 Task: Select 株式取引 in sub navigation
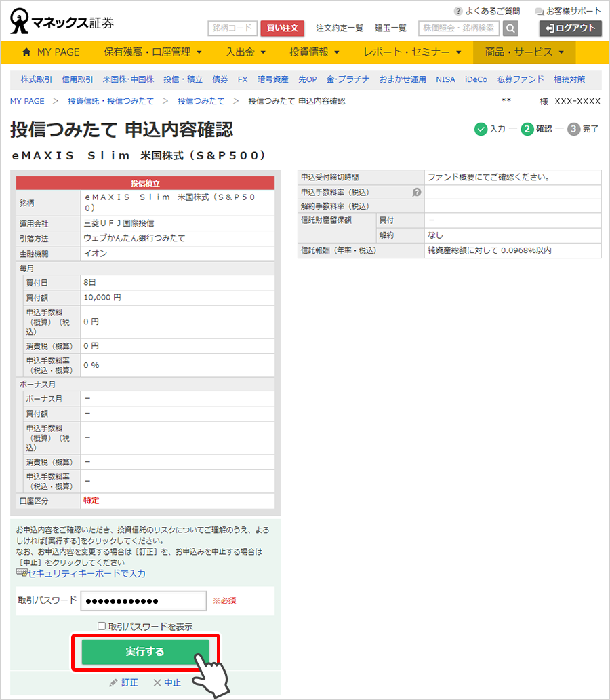[x=37, y=79]
